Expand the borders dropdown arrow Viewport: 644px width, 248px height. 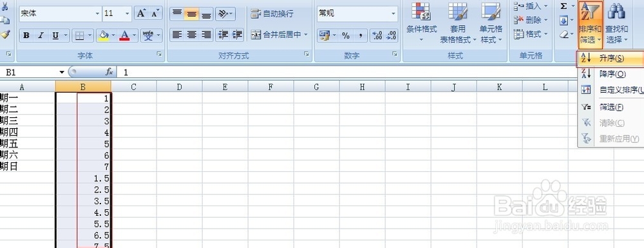tap(90, 35)
